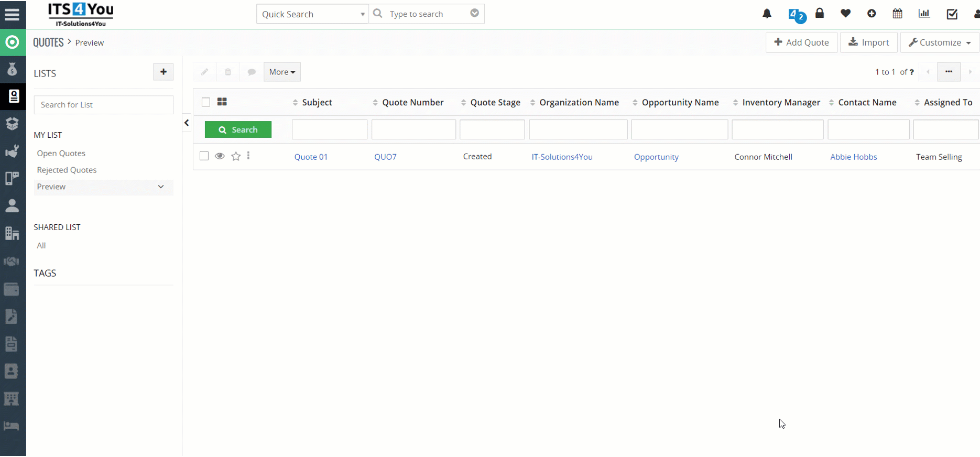Open the reports chart icon
This screenshot has width=980, height=457.
click(x=924, y=14)
